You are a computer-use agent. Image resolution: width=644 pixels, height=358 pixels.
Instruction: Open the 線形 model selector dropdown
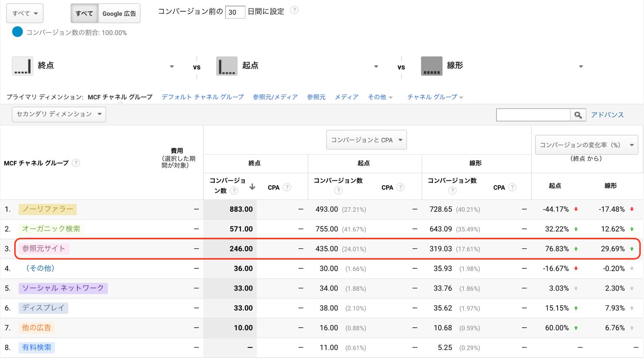(581, 67)
